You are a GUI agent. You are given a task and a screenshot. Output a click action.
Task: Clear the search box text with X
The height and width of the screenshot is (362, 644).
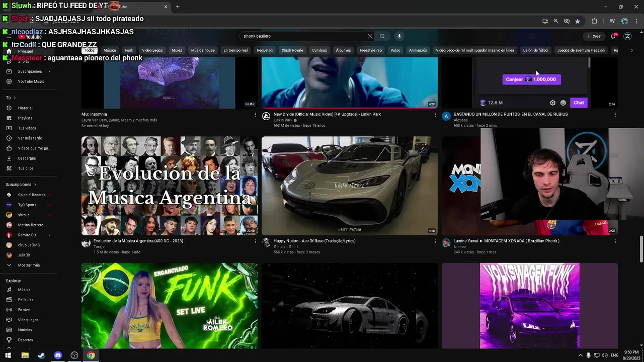pos(370,36)
